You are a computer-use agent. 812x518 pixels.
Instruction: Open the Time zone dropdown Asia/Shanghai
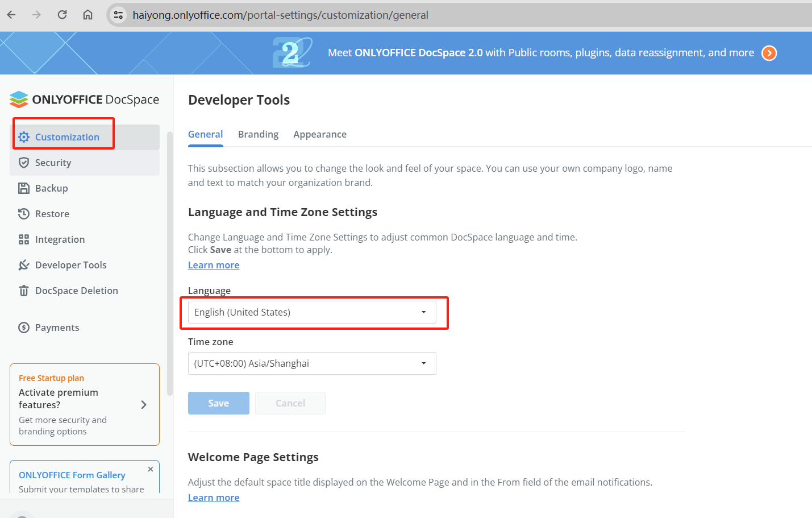312,363
